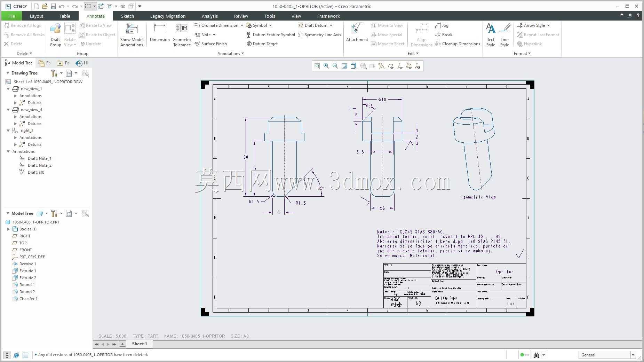This screenshot has height=362, width=644.
Task: Open the Display Style cube icon
Action: click(x=354, y=66)
